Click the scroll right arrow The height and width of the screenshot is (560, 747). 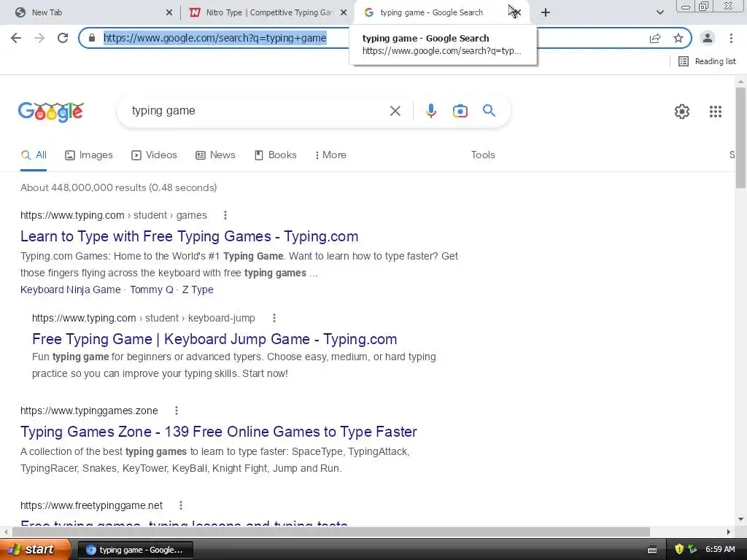pyautogui.click(x=729, y=532)
